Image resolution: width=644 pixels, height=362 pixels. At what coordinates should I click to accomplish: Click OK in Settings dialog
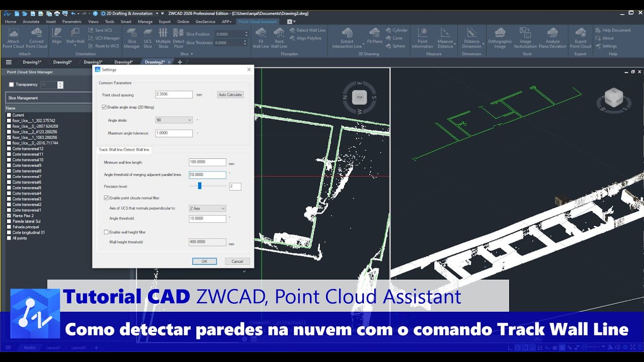click(x=204, y=261)
